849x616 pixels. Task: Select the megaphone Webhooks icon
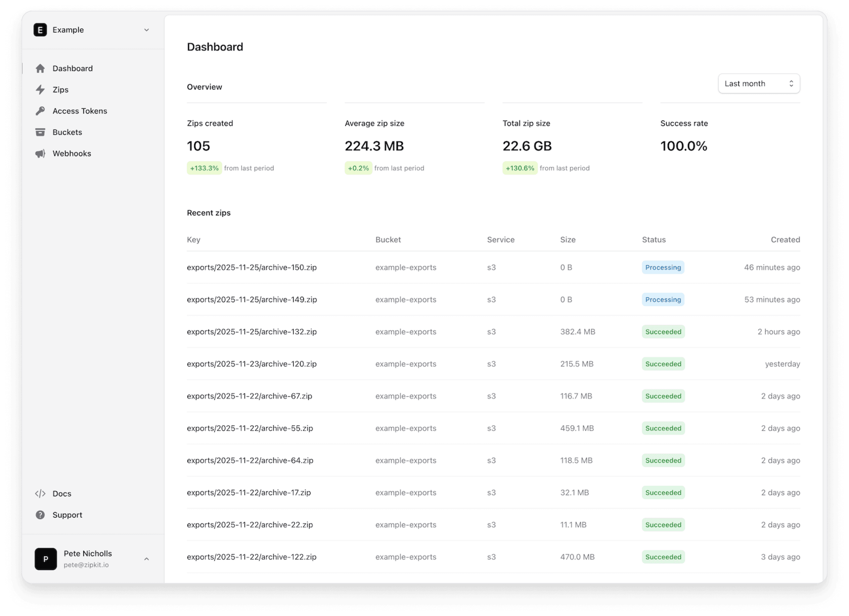(x=40, y=153)
